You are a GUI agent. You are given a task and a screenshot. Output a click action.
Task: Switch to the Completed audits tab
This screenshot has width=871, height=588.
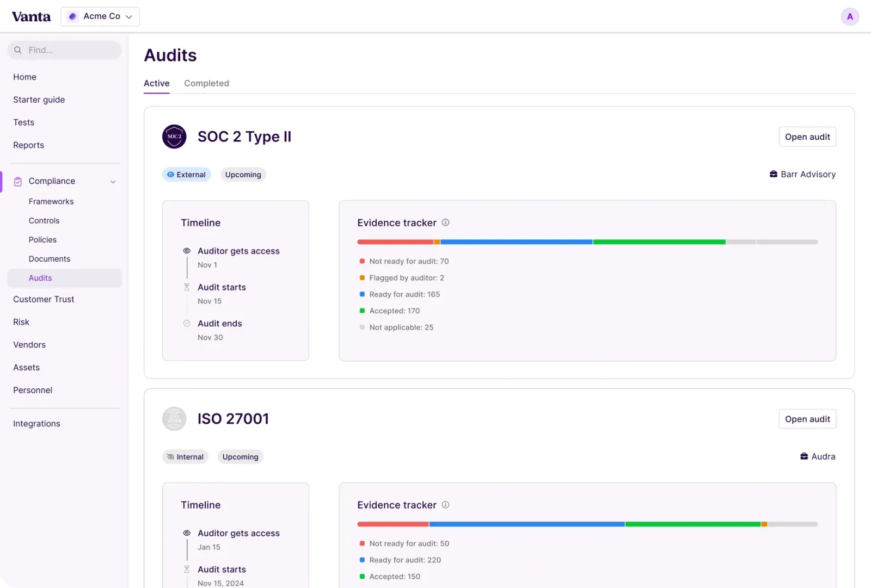pyautogui.click(x=206, y=83)
